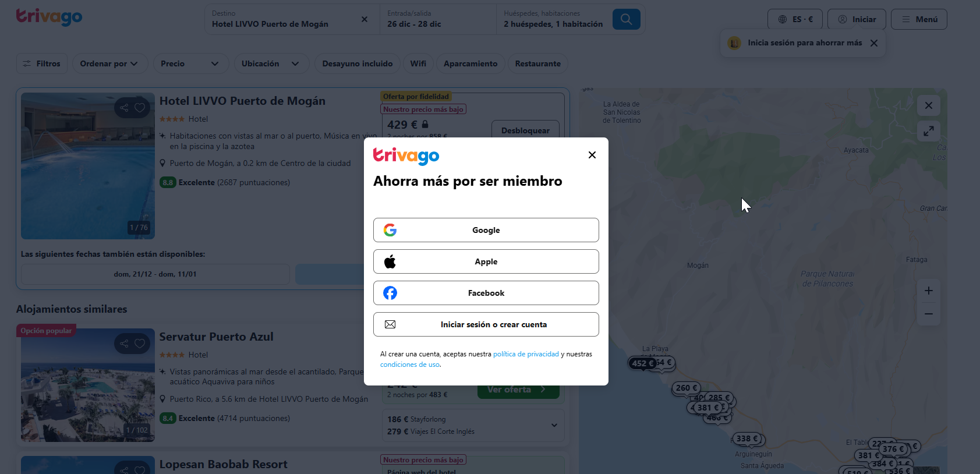Click the Iniciar account button
The height and width of the screenshot is (474, 980).
(857, 19)
